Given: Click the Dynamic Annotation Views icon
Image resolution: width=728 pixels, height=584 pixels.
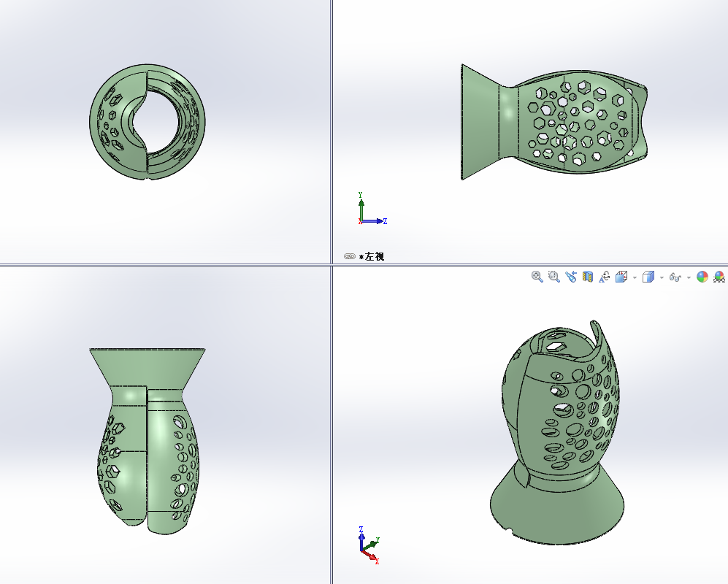Looking at the screenshot, I should click(x=605, y=277).
